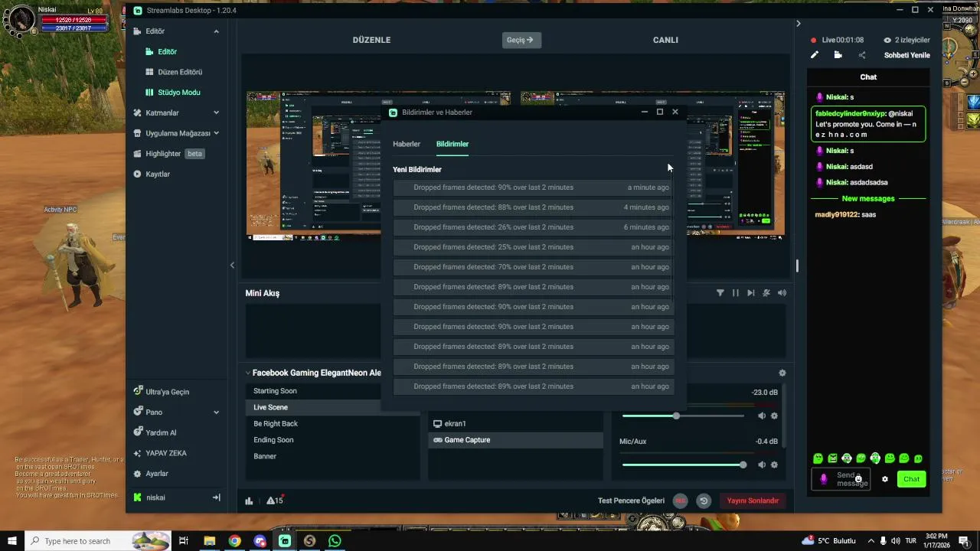The height and width of the screenshot is (551, 980).
Task: Open Highlighter beta in sidebar
Action: (168, 154)
